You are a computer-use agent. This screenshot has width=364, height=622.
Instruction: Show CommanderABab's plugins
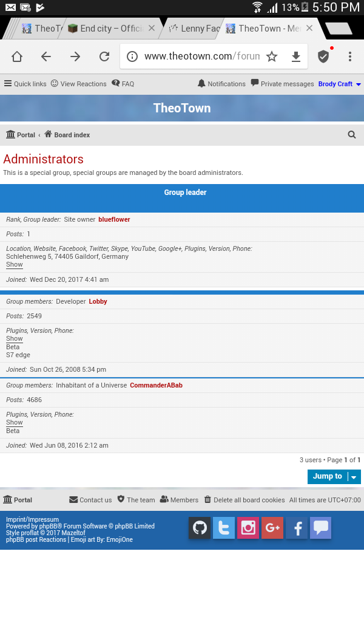click(15, 423)
